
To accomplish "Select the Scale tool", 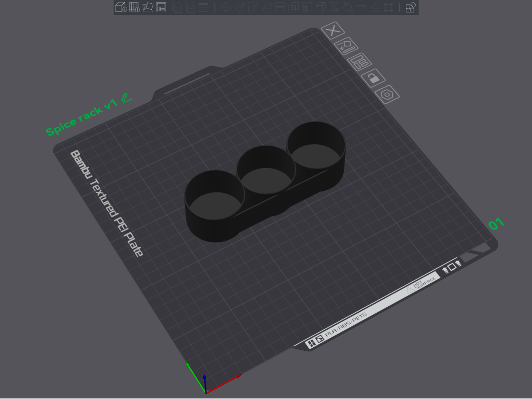I will 253,7.
